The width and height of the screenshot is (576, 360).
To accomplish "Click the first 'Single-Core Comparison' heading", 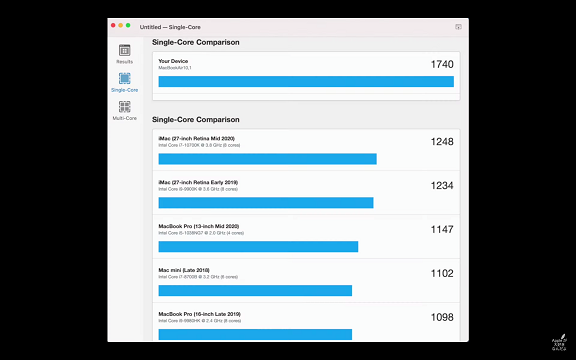I will (195, 42).
